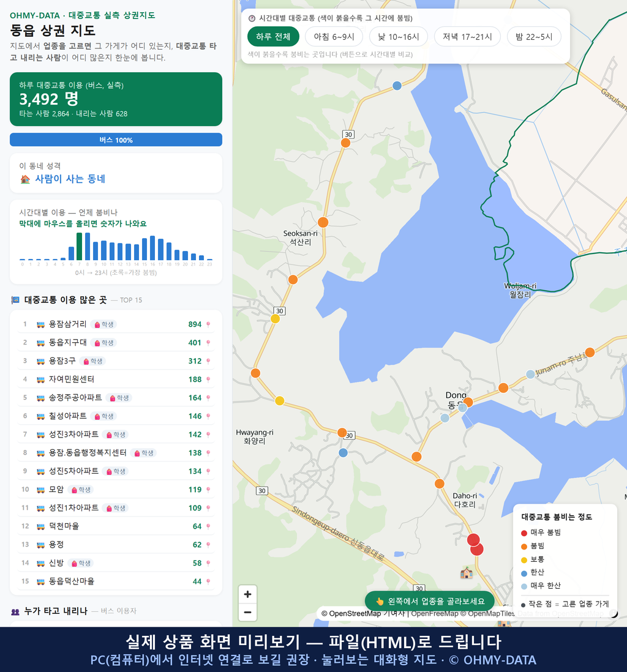Select the 아침 6~9시 time filter

(334, 37)
